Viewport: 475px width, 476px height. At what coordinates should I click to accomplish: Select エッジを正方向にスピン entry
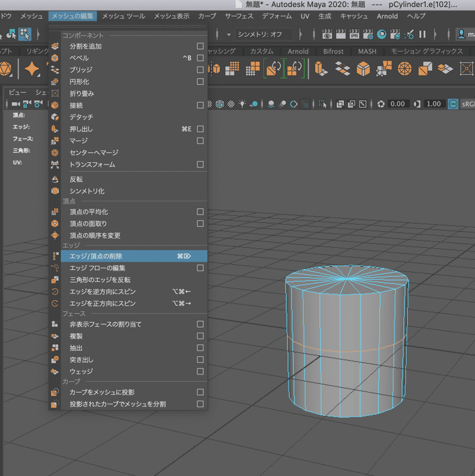(x=134, y=304)
